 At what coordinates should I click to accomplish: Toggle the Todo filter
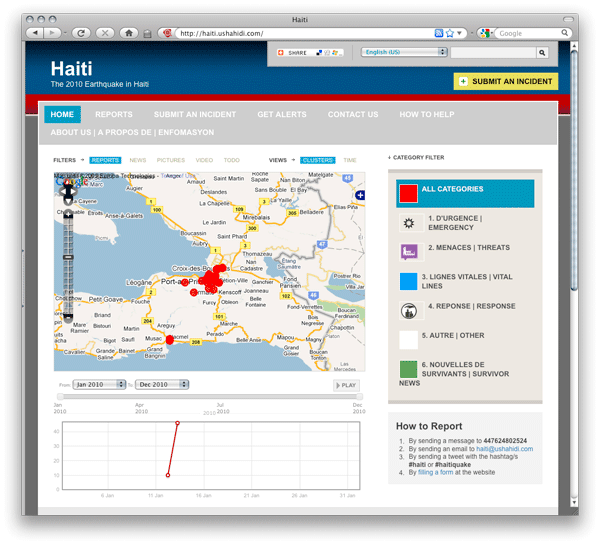point(232,160)
